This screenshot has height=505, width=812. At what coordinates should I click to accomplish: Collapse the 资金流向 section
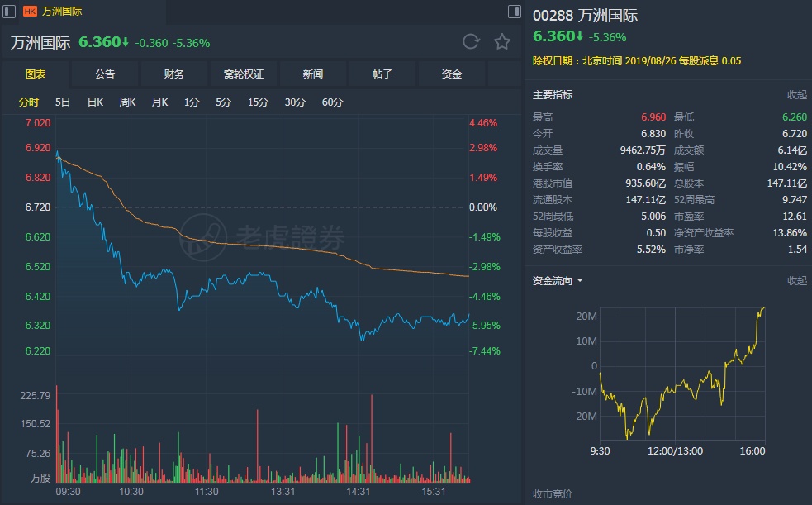click(x=796, y=281)
